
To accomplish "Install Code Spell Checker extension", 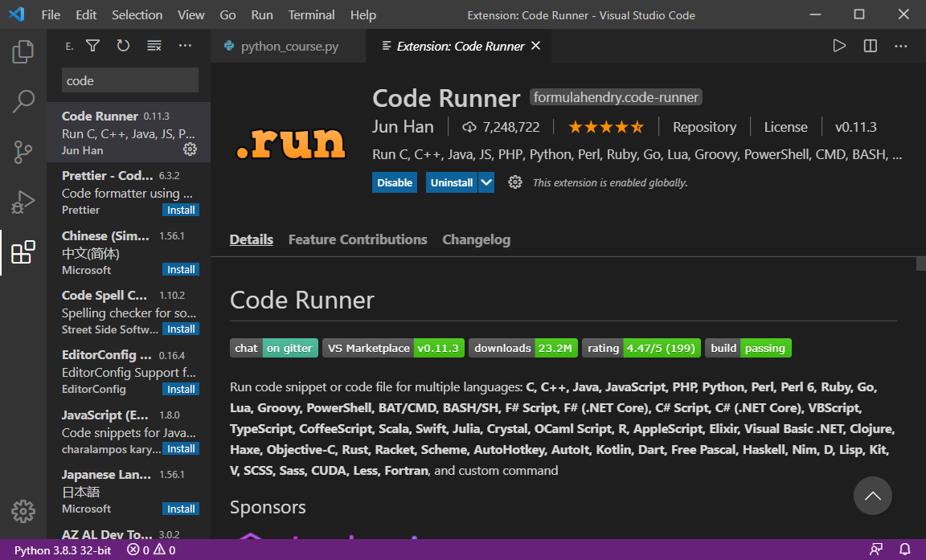I will click(x=181, y=329).
